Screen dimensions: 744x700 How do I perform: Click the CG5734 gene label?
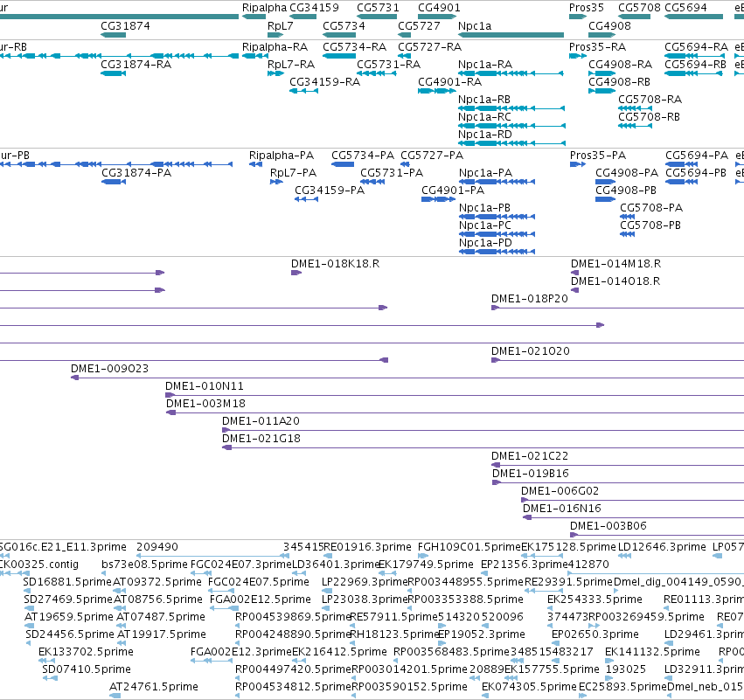(344, 25)
